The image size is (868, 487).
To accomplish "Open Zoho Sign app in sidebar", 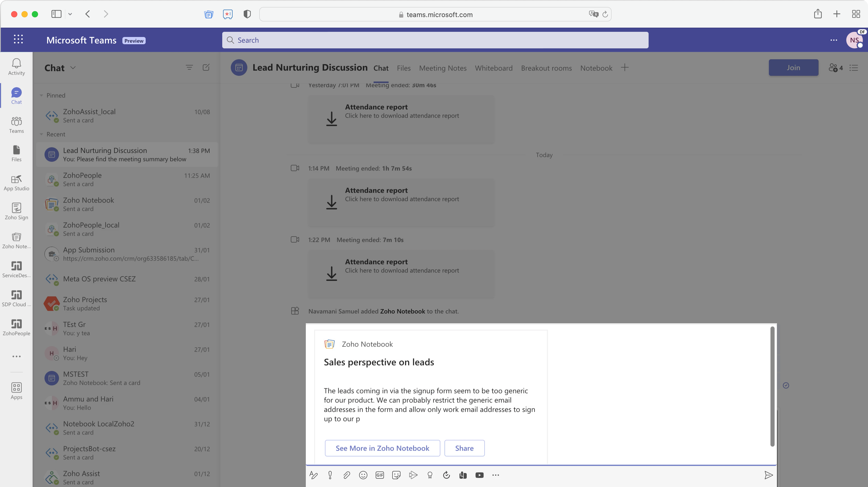I will 16,211.
